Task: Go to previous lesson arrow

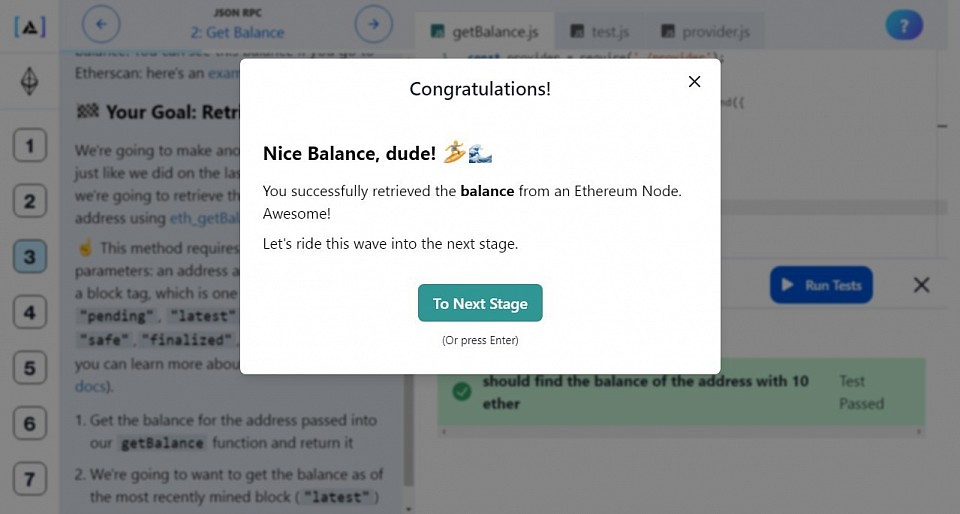Action: point(101,24)
